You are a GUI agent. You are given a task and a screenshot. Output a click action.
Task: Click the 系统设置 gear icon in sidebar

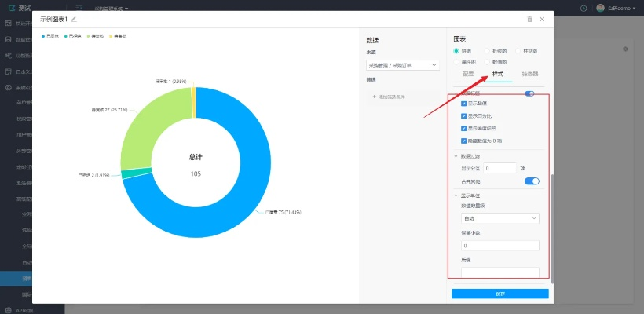click(x=8, y=88)
